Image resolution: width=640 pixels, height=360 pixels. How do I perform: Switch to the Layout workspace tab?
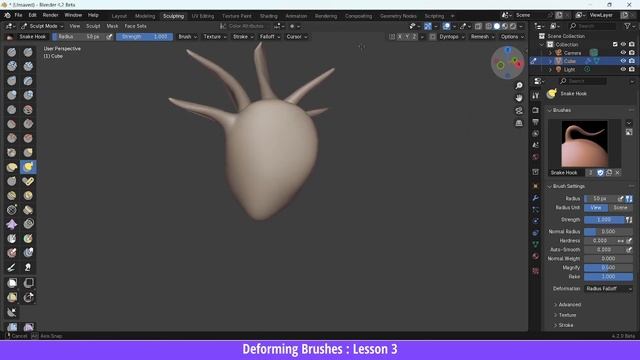click(119, 16)
